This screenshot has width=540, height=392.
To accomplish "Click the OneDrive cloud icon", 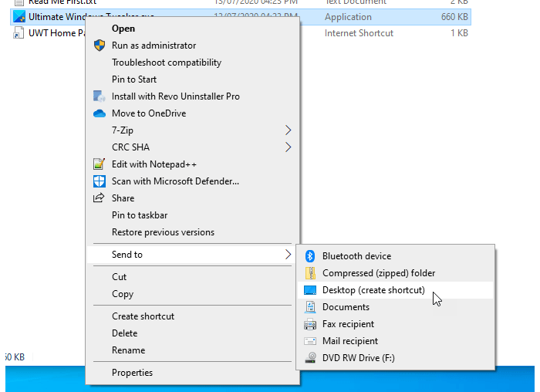I will pyautogui.click(x=99, y=113).
